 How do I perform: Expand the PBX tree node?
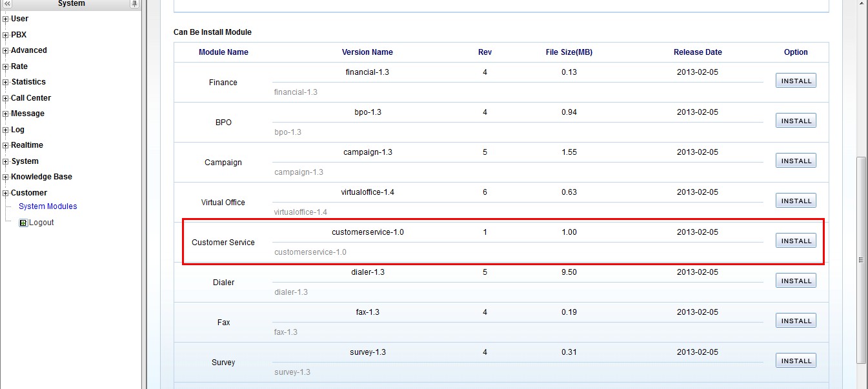6,35
